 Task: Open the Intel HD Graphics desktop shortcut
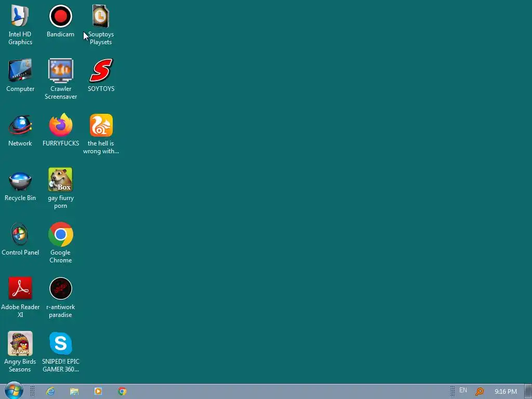coord(20,24)
